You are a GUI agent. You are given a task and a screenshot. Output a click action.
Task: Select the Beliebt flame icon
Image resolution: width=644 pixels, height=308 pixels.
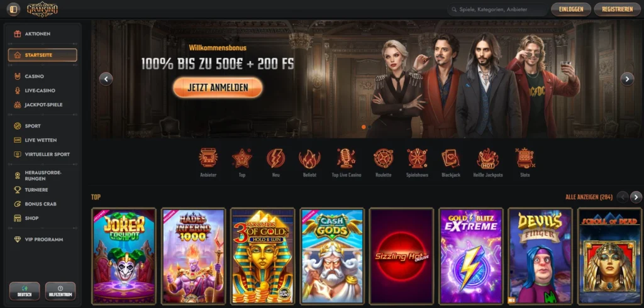click(309, 158)
